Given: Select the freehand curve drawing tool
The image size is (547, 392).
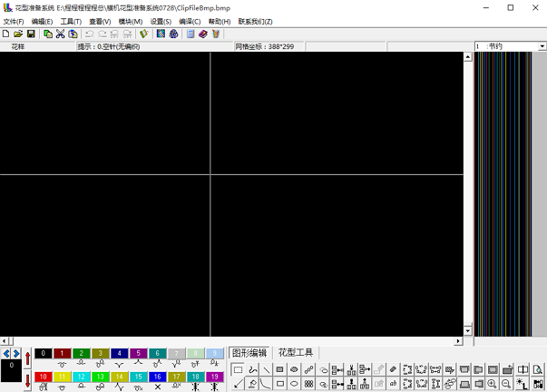Looking at the screenshot, I should click(252, 369).
